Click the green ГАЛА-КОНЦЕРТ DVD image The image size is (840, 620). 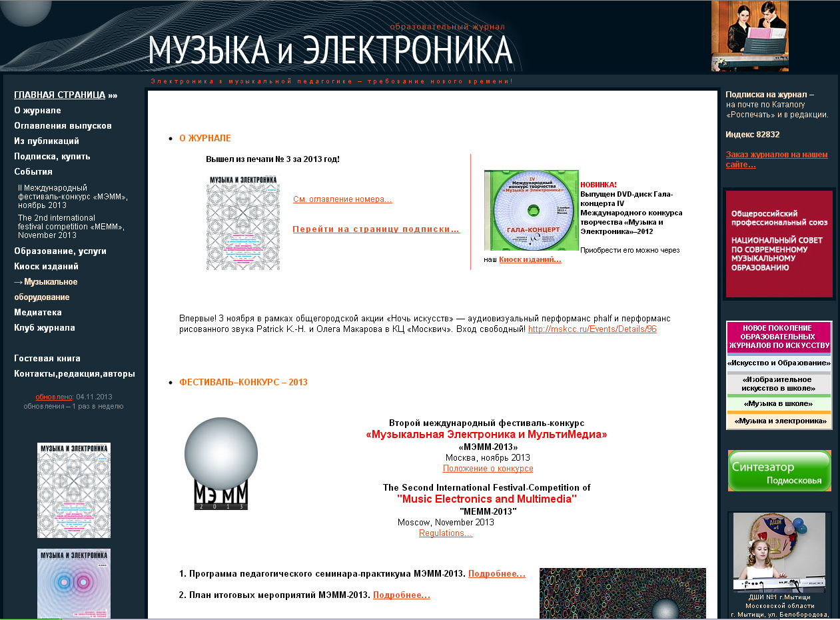click(531, 210)
